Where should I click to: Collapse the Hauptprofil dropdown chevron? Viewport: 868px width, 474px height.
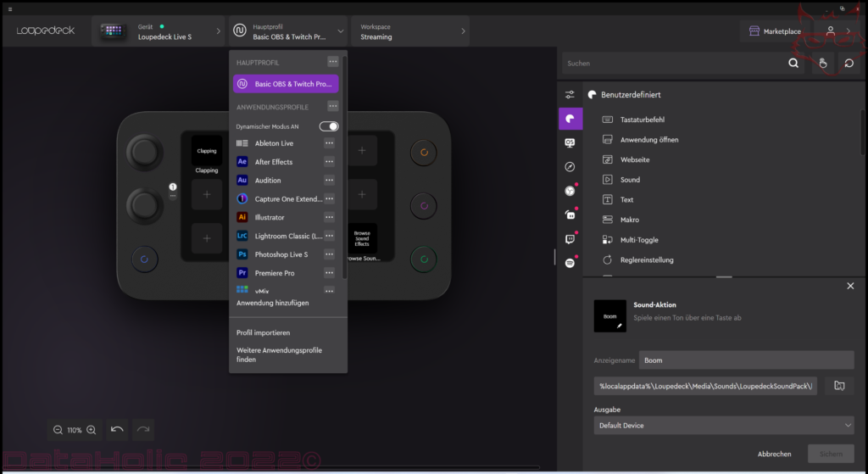point(341,31)
